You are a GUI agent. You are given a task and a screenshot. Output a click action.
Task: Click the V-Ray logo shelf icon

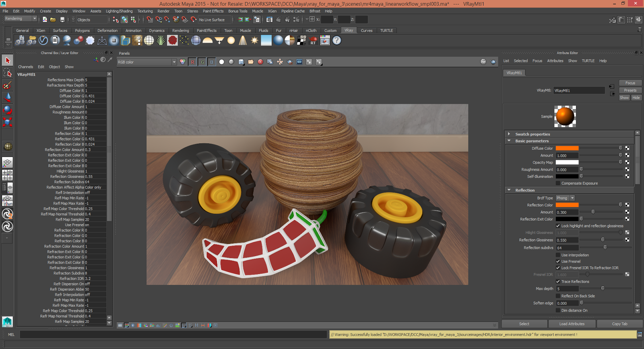(x=43, y=40)
